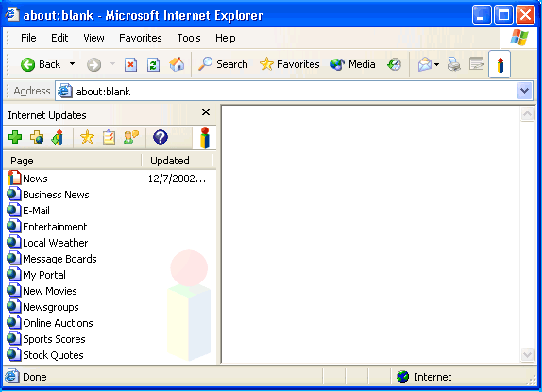The width and height of the screenshot is (542, 392).
Task: Open the Media toolbar button
Action: [352, 64]
